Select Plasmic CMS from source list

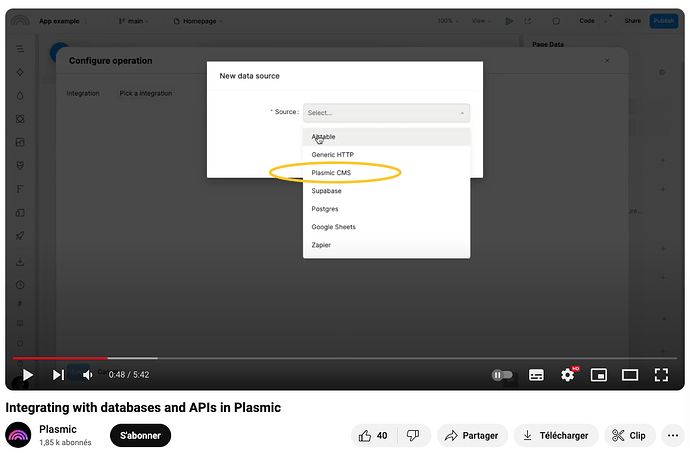(332, 172)
